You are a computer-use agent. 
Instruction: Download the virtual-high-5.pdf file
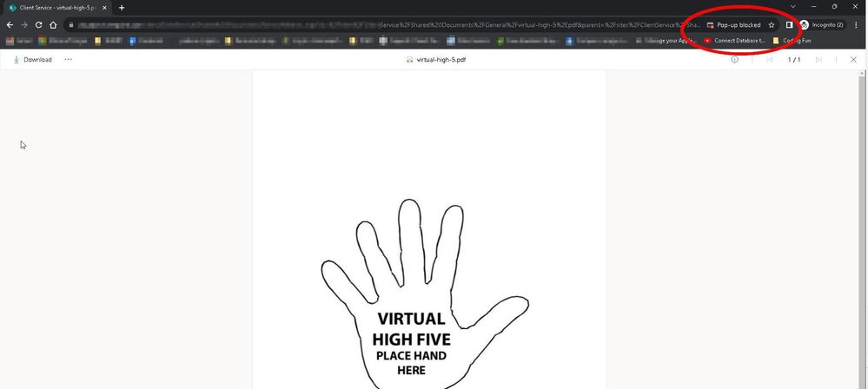point(32,59)
